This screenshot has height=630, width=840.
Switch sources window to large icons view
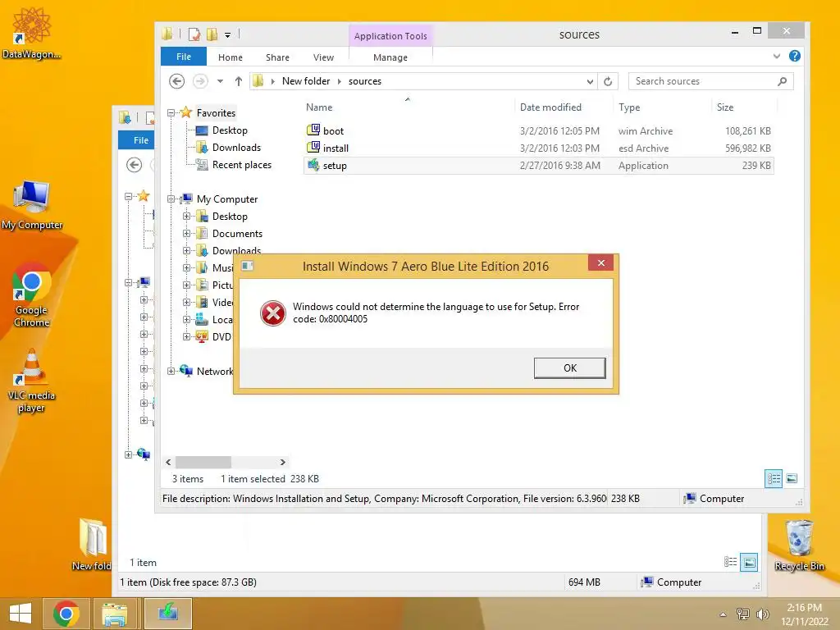[x=792, y=478]
